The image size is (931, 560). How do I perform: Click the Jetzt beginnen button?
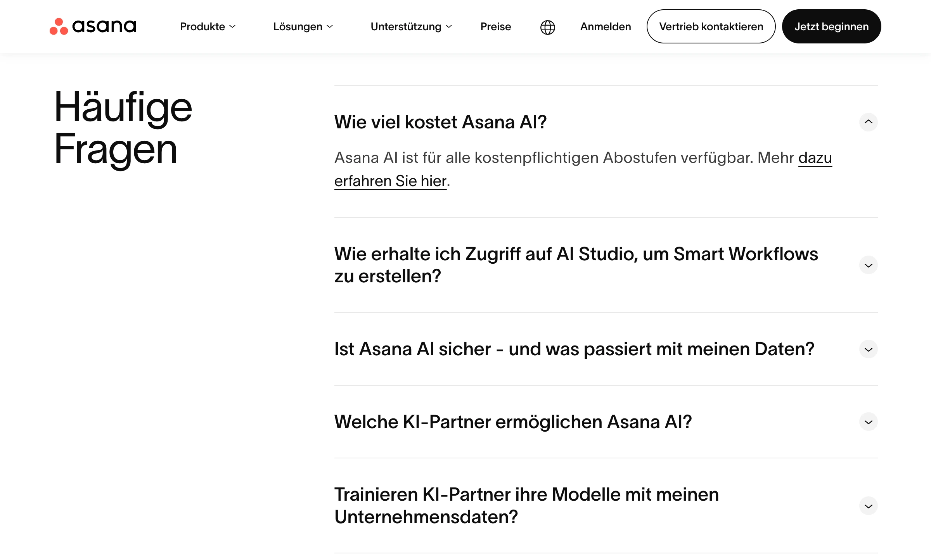tap(831, 26)
